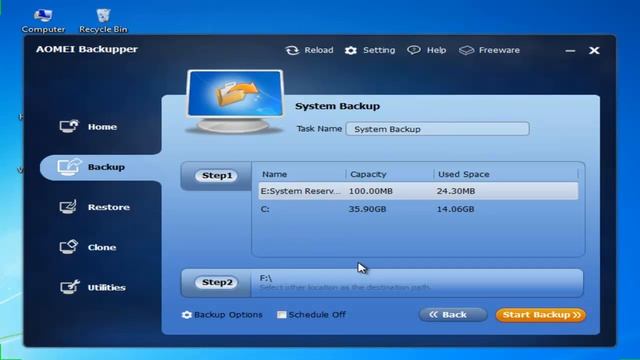640x360 pixels.
Task: Select the E:System Reserved partition row
Action: tap(418, 191)
